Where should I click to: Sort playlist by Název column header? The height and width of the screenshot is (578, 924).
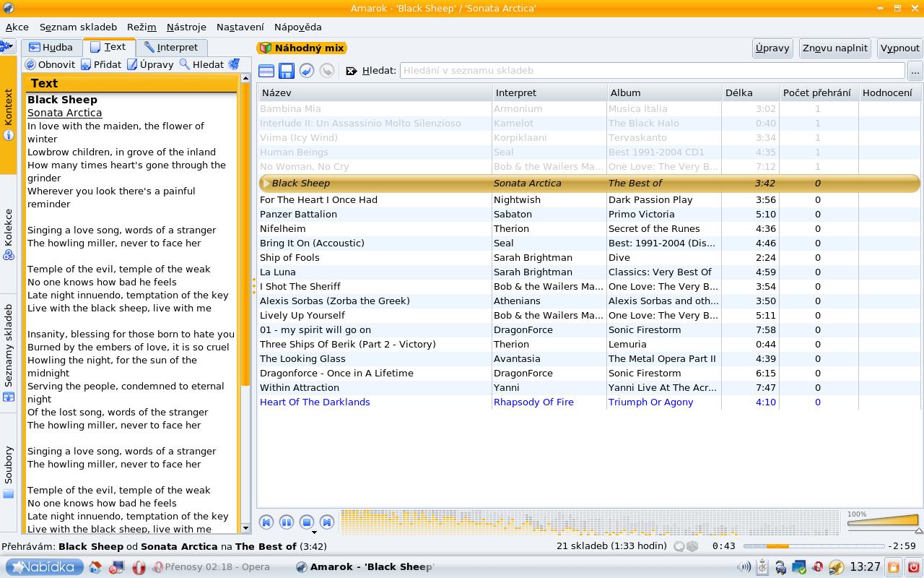click(375, 92)
